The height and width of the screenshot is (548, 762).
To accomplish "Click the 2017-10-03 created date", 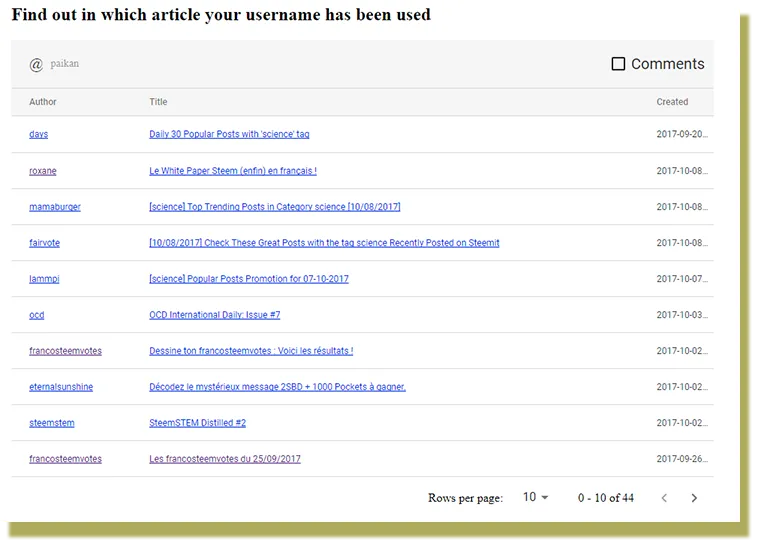I will point(682,315).
